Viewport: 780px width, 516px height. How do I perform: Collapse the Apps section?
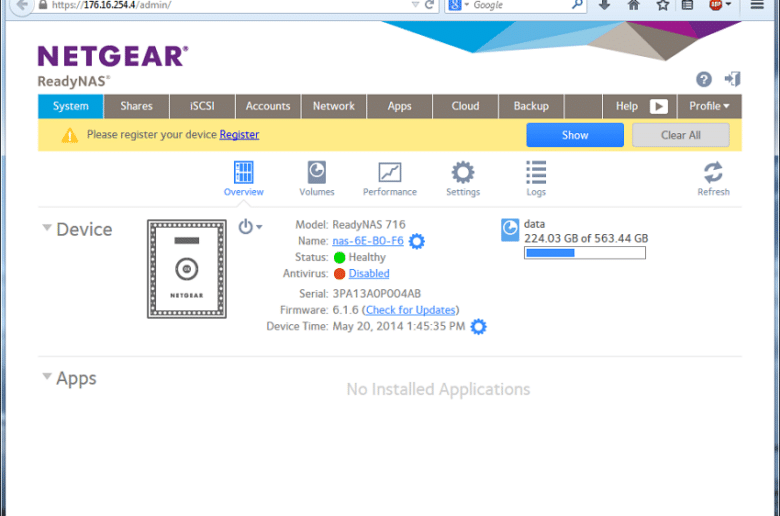point(47,376)
